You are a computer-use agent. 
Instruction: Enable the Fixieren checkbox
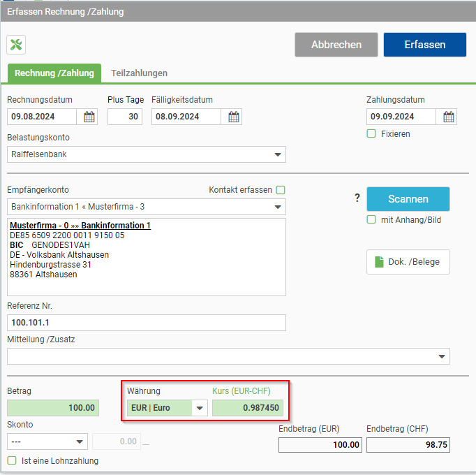(x=371, y=133)
